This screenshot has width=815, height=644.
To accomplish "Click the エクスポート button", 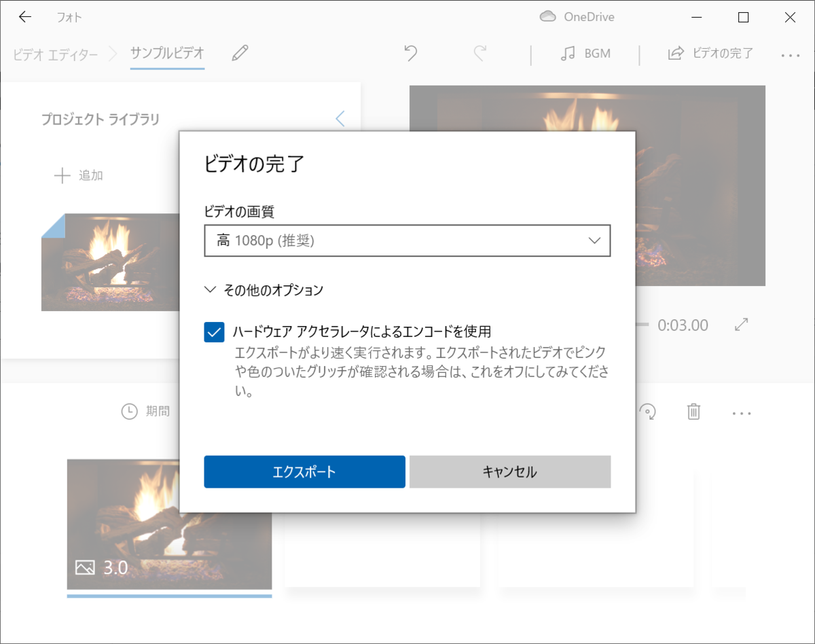I will (304, 471).
